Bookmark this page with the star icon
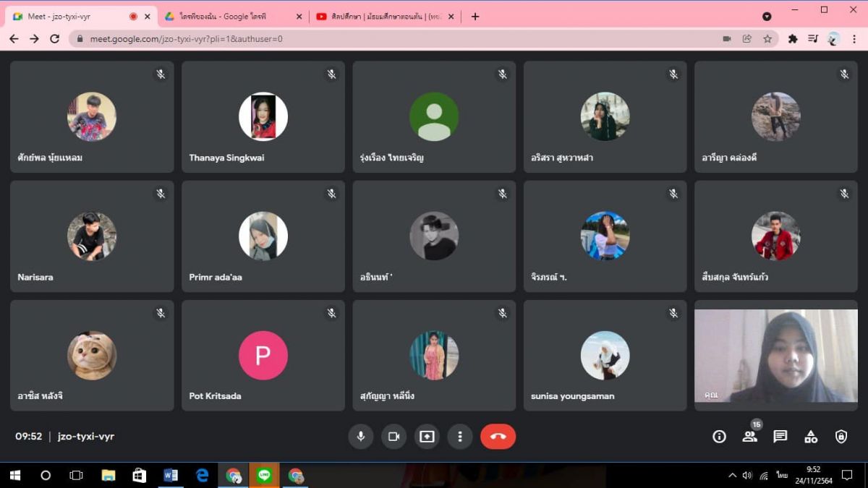Screen dimensions: 868x488 [767, 39]
